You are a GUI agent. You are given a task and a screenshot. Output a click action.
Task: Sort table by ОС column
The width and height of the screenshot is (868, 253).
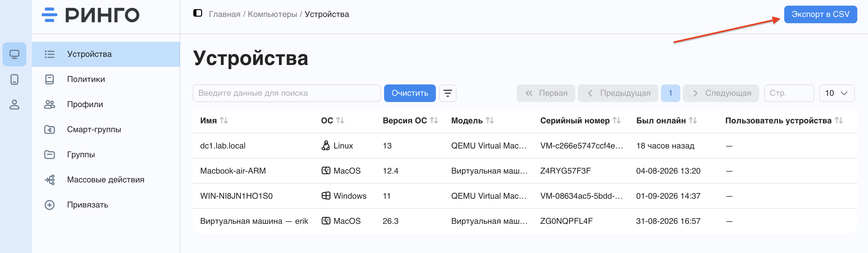[340, 120]
